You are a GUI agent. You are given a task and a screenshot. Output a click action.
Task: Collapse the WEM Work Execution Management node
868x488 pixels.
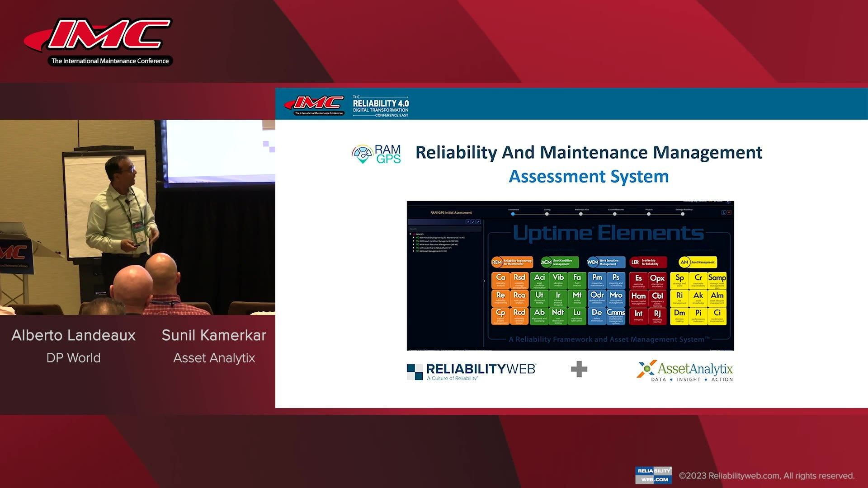tap(413, 244)
